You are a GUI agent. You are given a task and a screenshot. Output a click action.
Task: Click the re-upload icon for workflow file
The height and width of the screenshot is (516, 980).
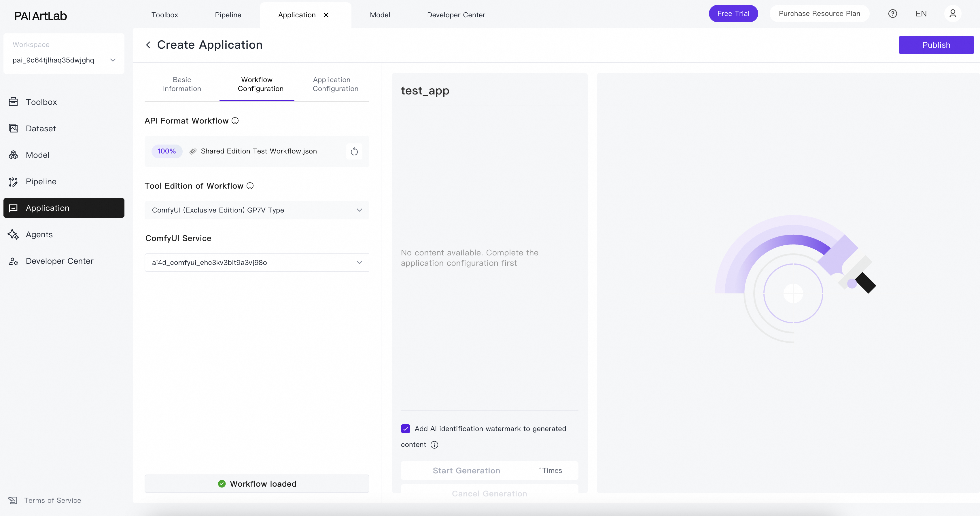354,151
